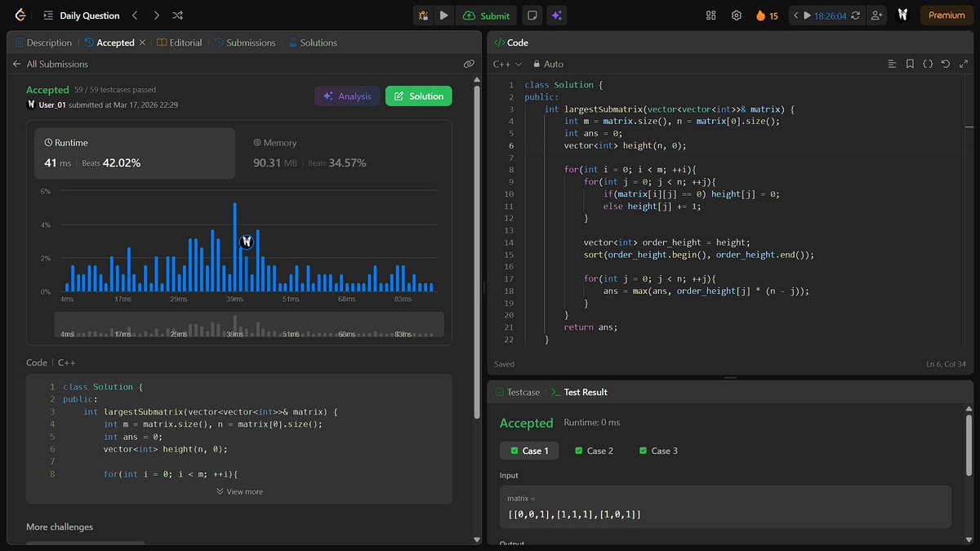The image size is (980, 551).
Task: Click the green Solution button
Action: [418, 96]
